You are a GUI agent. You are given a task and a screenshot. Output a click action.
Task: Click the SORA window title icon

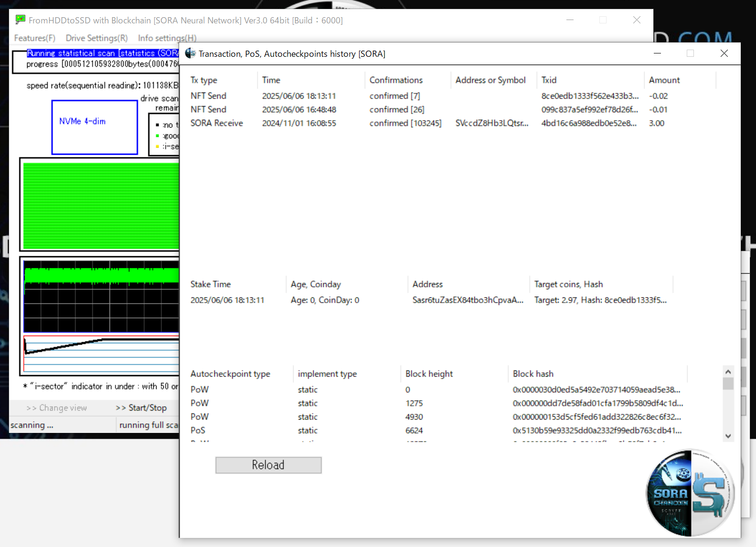pos(190,53)
